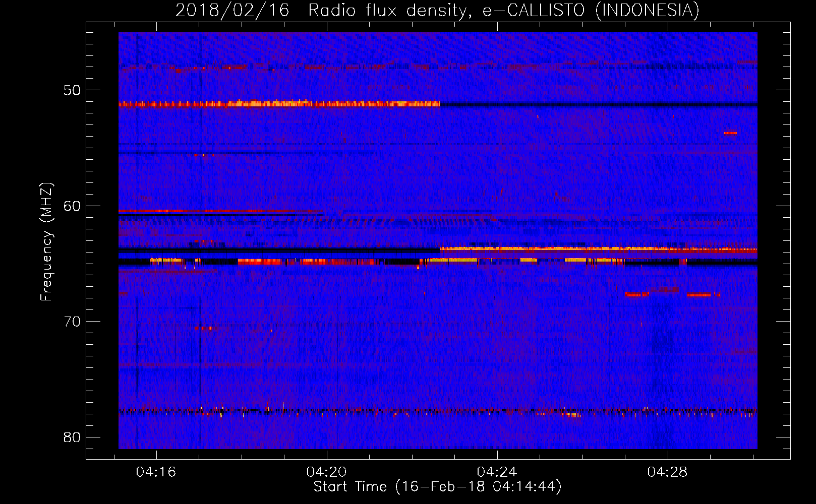Click the 70 MHz frequency tick label
816x504 pixels.
pos(72,321)
